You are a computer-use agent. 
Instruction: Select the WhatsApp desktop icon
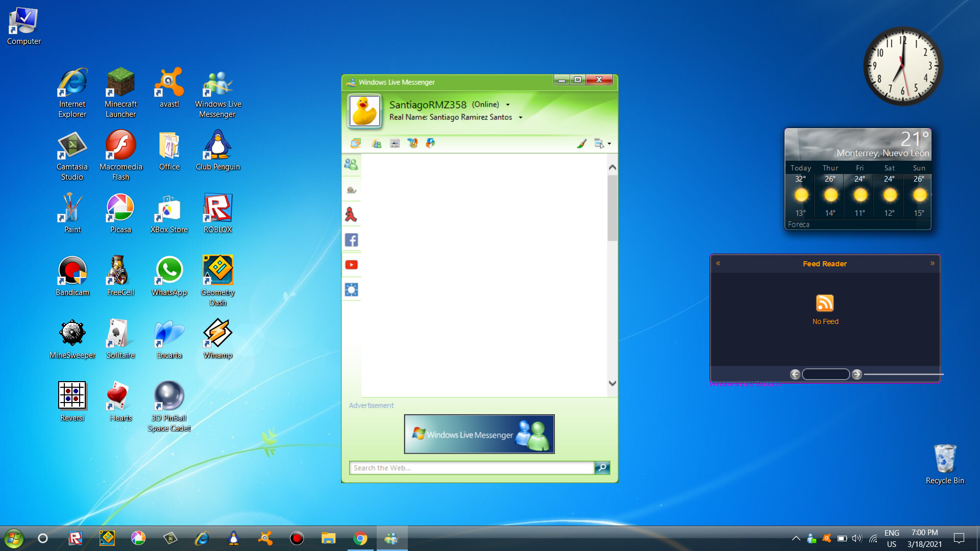point(169,276)
